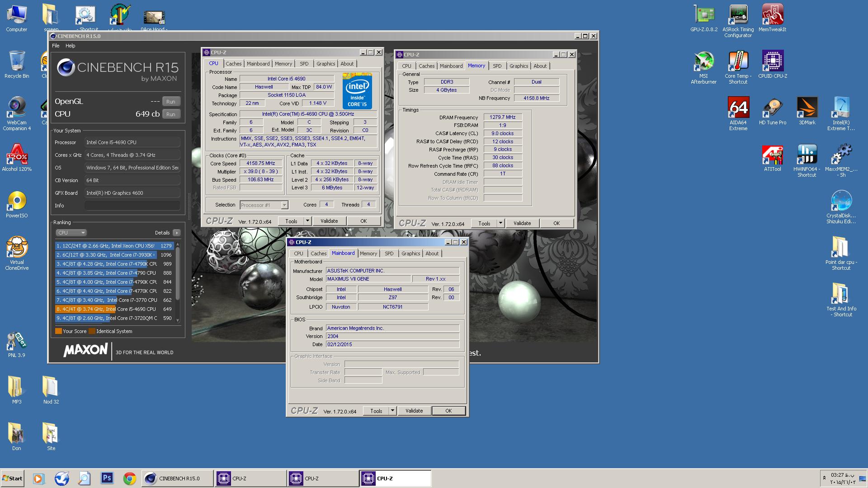
Task: Switch to Caches tab in CPU-Z CPU window
Action: pos(234,64)
